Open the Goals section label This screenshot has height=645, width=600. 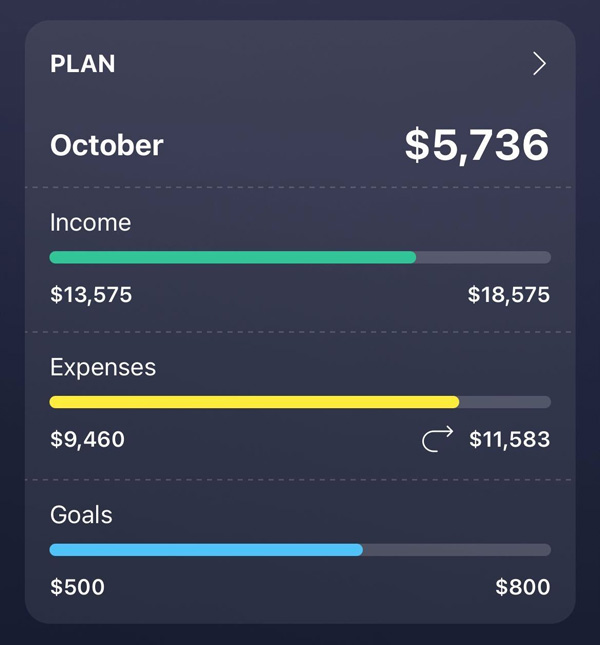(81, 515)
